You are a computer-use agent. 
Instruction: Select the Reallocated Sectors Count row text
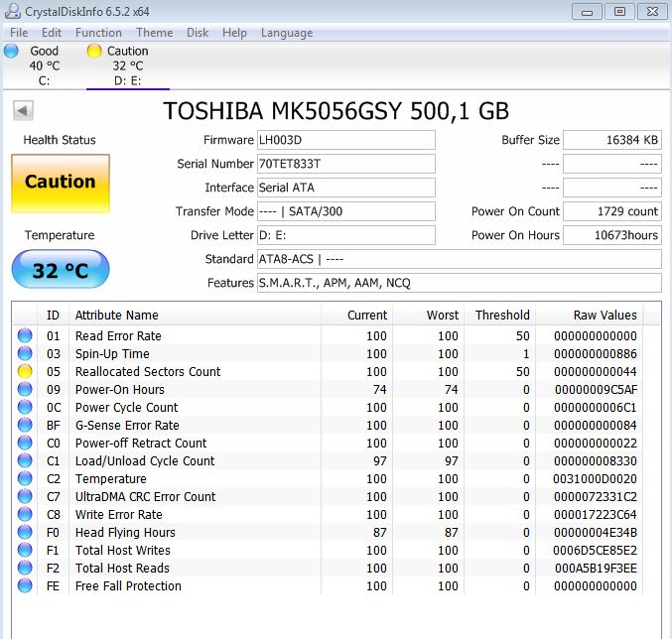click(x=148, y=372)
